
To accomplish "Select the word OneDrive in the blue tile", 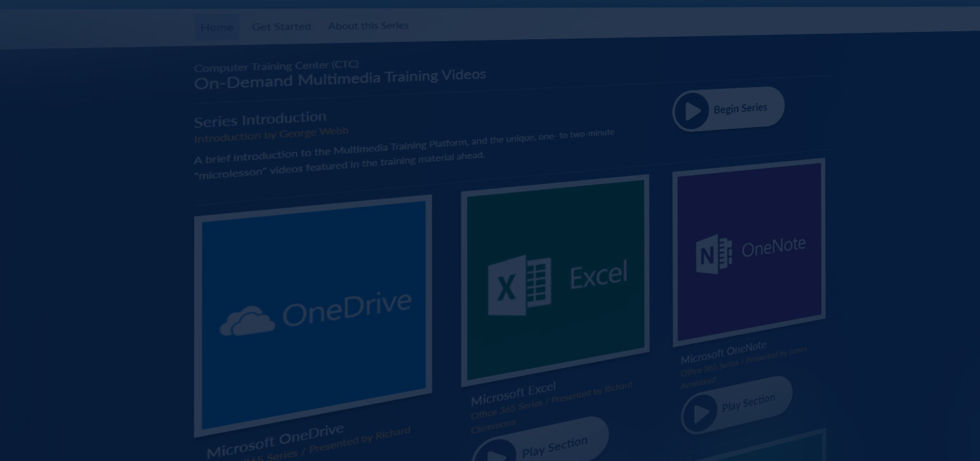I will coord(347,308).
